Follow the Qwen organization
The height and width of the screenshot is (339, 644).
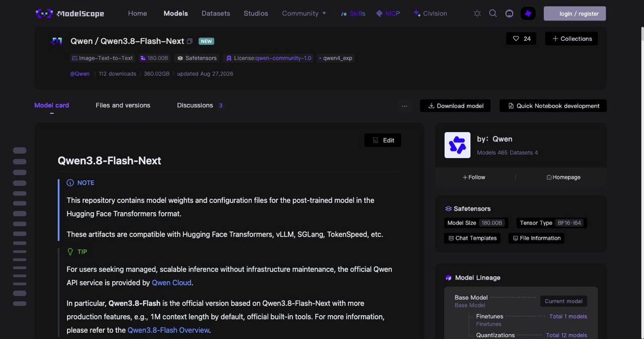pyautogui.click(x=474, y=177)
